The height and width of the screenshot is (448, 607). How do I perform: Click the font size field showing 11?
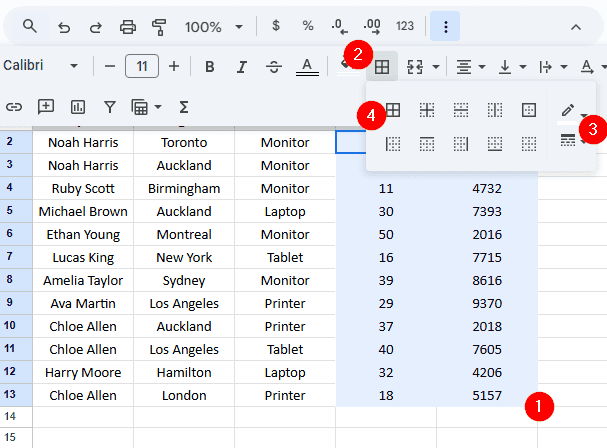coord(142,66)
